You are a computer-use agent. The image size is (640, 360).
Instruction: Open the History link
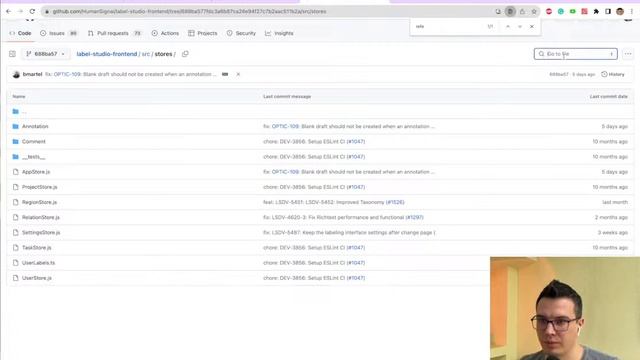[613, 74]
